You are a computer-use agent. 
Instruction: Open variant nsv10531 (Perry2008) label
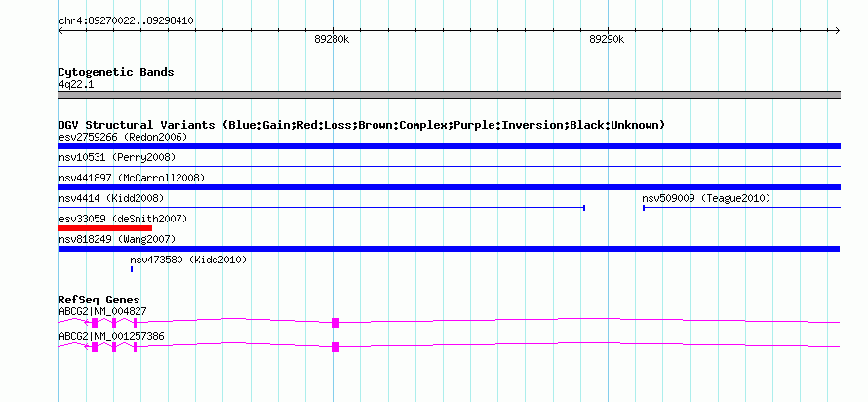(117, 158)
